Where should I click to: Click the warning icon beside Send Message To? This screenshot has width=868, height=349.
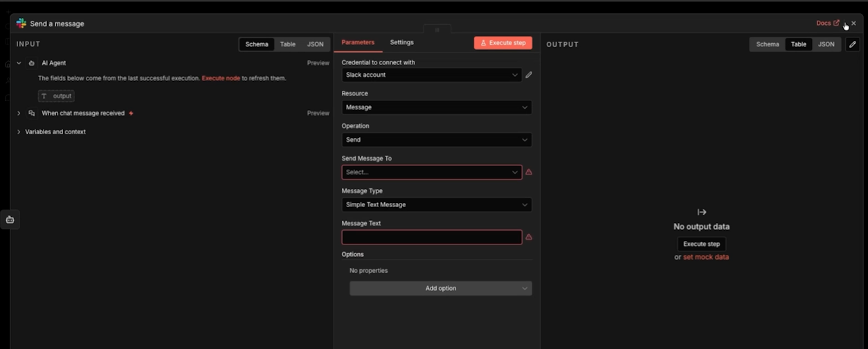(x=529, y=172)
